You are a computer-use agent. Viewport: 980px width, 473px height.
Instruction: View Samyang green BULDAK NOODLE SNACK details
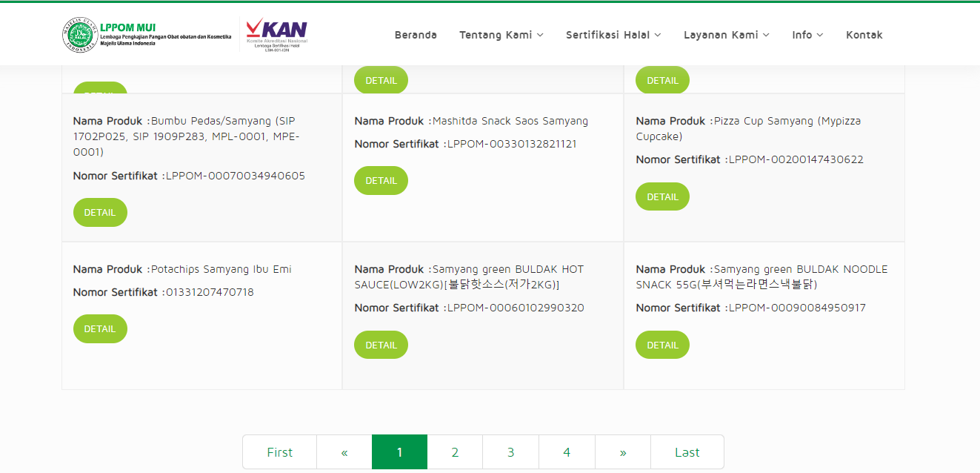coord(662,345)
